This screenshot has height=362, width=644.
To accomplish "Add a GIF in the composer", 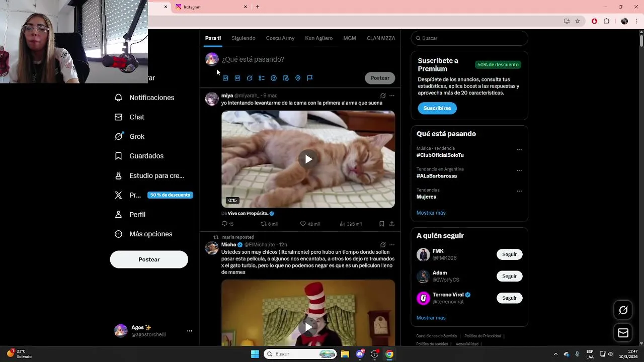I will (x=237, y=78).
